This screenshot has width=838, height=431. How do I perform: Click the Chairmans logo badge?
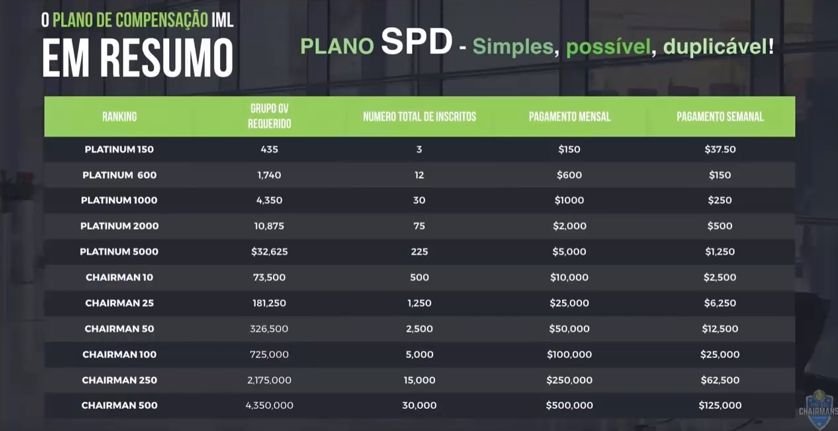tap(819, 407)
